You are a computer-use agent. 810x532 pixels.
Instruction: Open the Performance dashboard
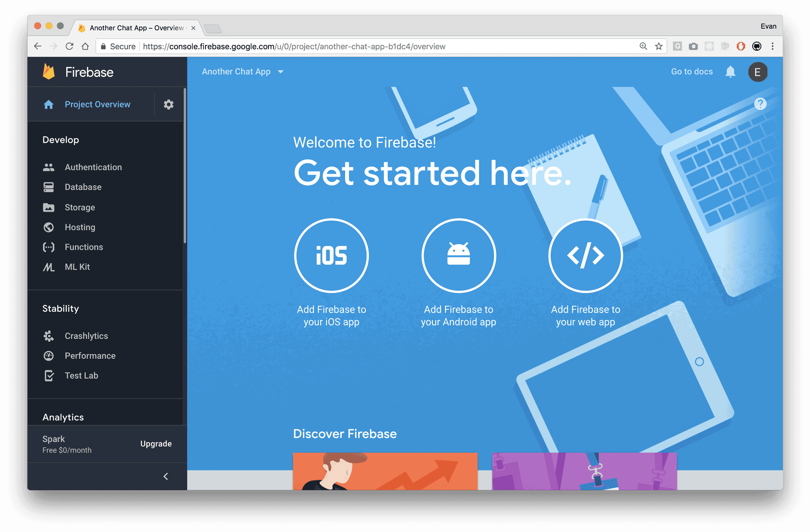(90, 356)
